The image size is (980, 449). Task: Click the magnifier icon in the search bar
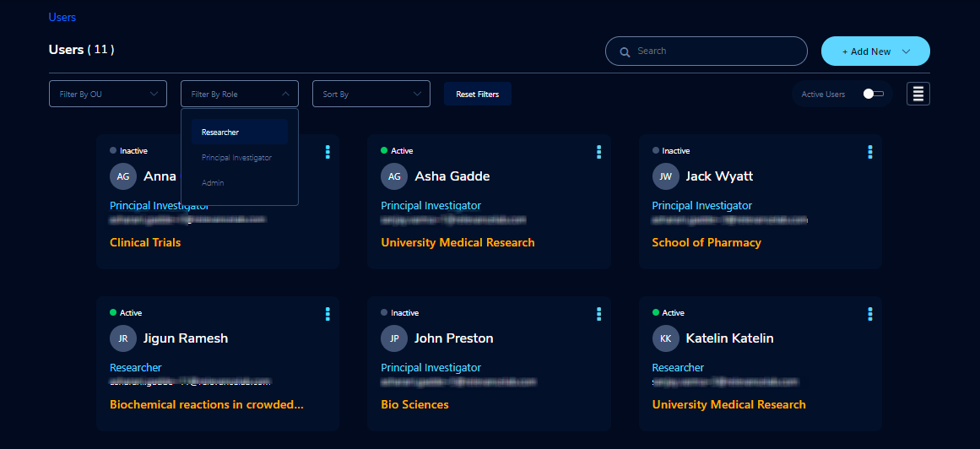point(625,51)
